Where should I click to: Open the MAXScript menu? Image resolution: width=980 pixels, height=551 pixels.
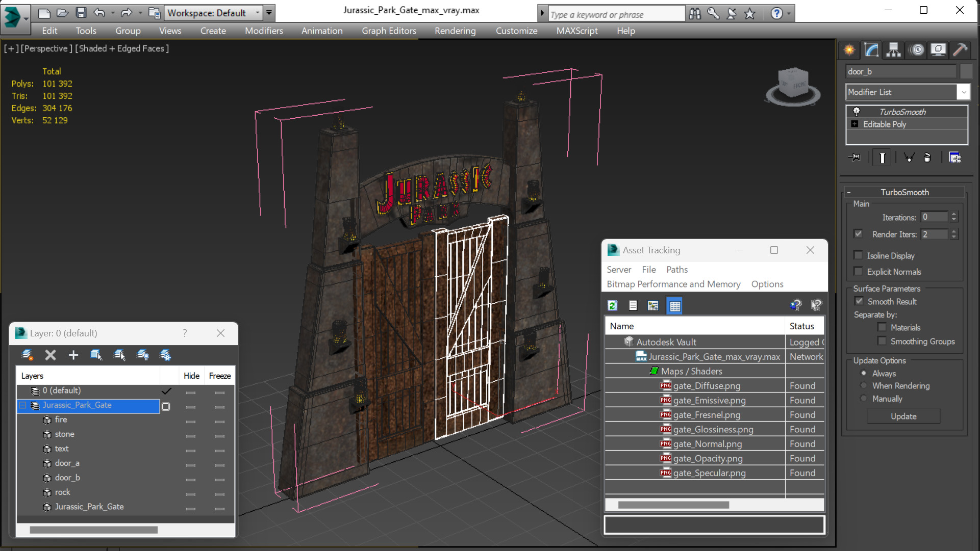click(x=577, y=31)
